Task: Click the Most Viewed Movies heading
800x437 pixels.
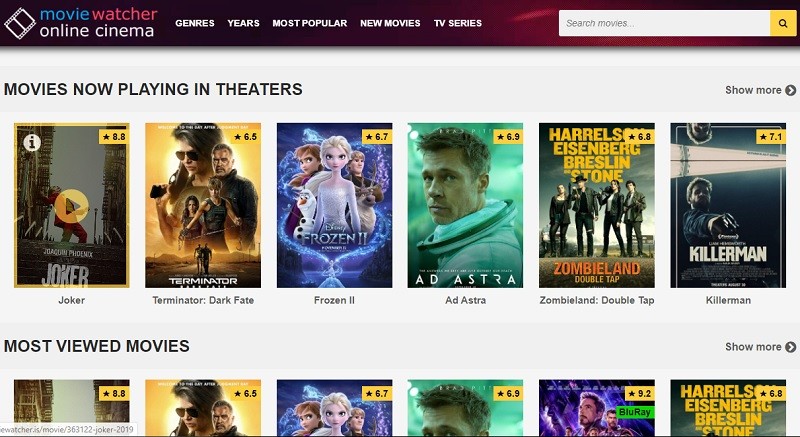Action: pyautogui.click(x=97, y=346)
